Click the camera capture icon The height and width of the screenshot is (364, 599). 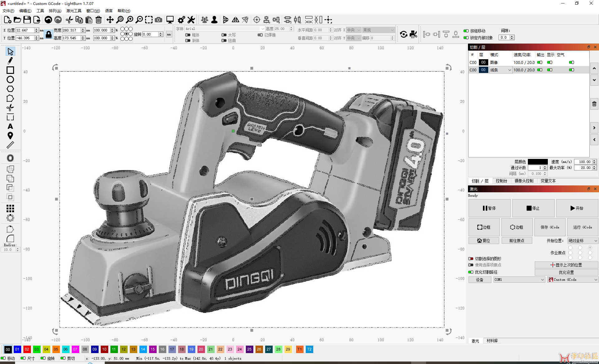coord(158,20)
